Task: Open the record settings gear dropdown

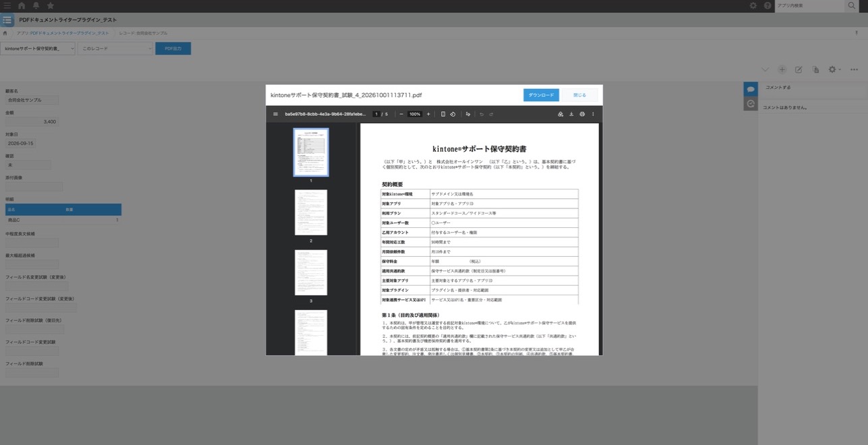Action: (x=834, y=69)
